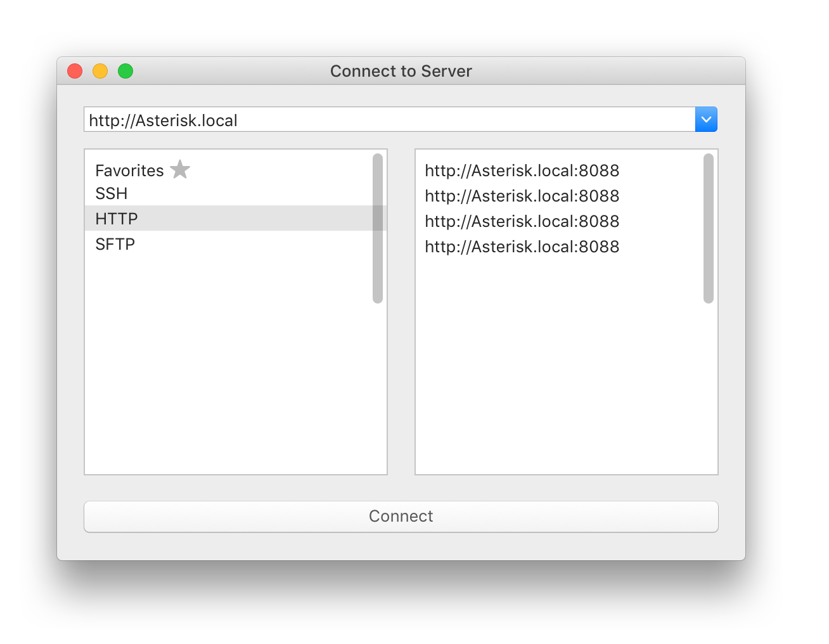Select the second Asterisk.local:8088 server entry
Image resolution: width=829 pixels, height=644 pixels.
(x=522, y=196)
